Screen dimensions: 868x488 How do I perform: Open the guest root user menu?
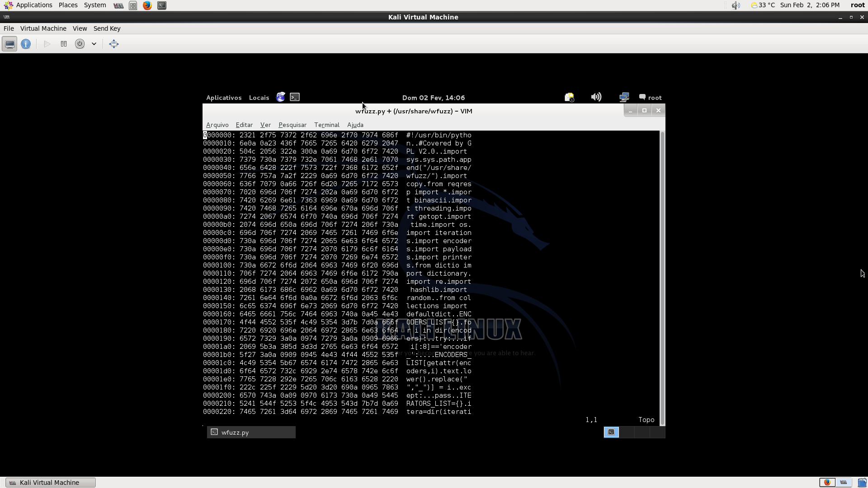[651, 98]
